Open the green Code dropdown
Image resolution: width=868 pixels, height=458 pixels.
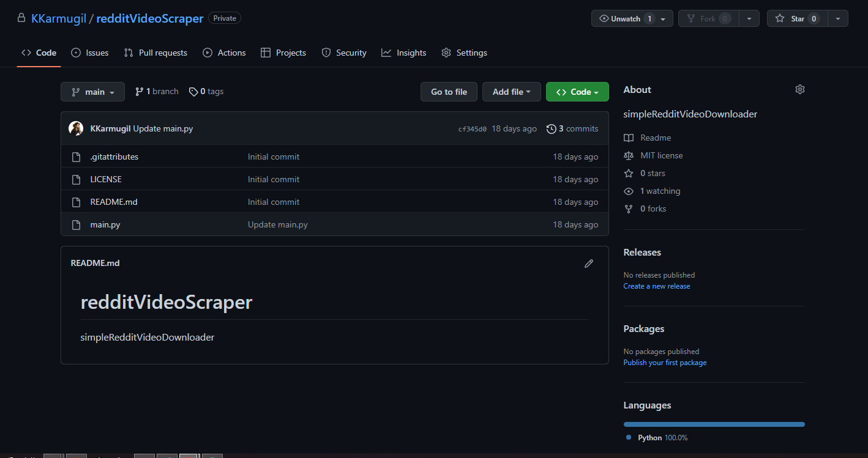point(577,92)
